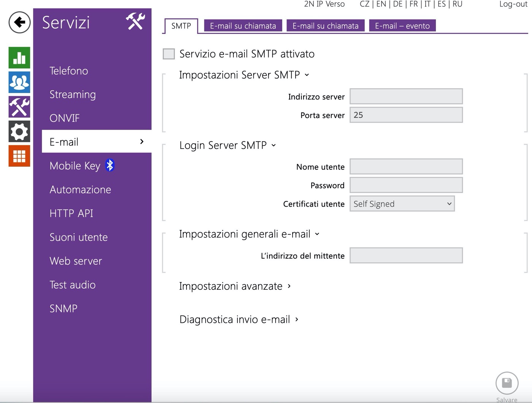Viewport: 532px width, 403px height.
Task: Click the Indirizzo server input field
Action: (406, 96)
